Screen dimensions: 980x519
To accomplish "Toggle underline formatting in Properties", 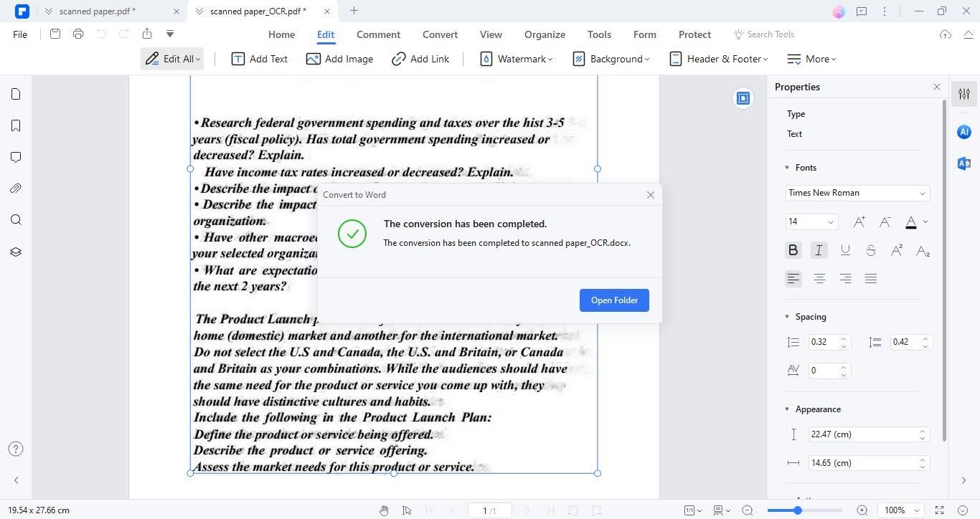I will pos(845,249).
